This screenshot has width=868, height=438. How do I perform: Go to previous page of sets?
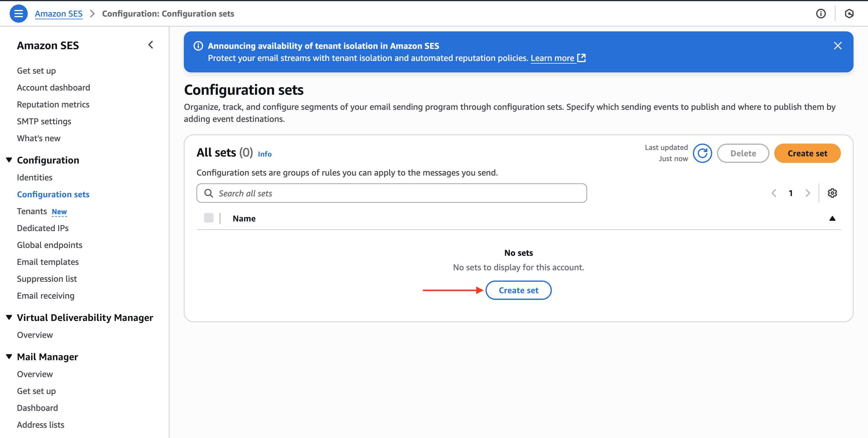point(774,193)
